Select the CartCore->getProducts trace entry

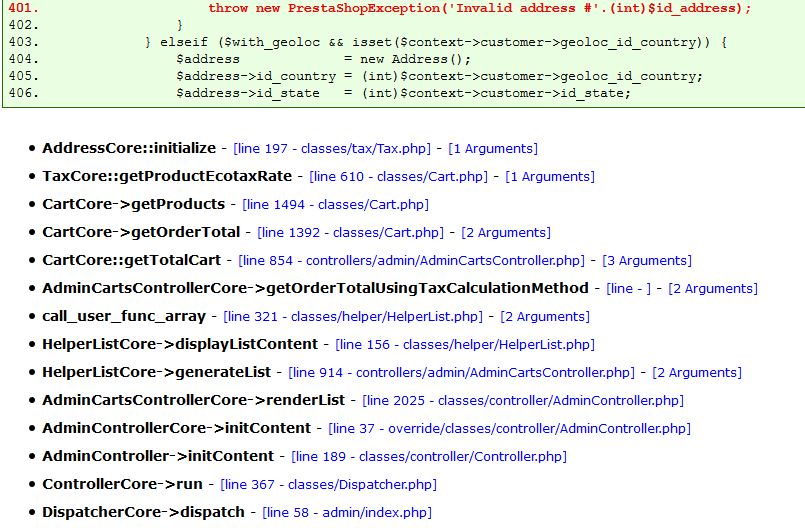(133, 204)
